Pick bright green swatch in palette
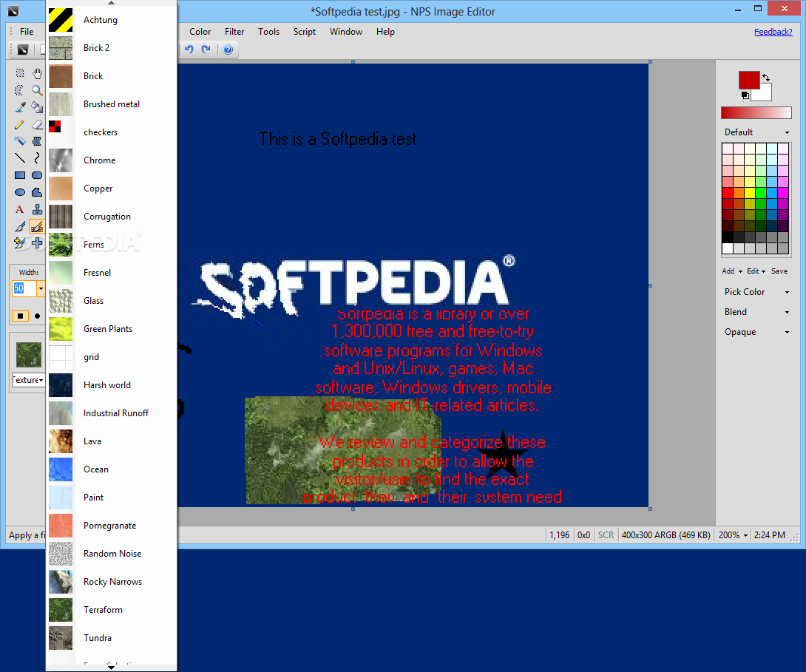The height and width of the screenshot is (672, 806). (x=761, y=193)
